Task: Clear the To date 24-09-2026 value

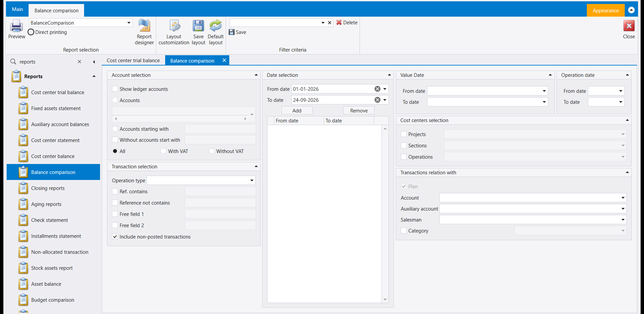Action: point(377,100)
